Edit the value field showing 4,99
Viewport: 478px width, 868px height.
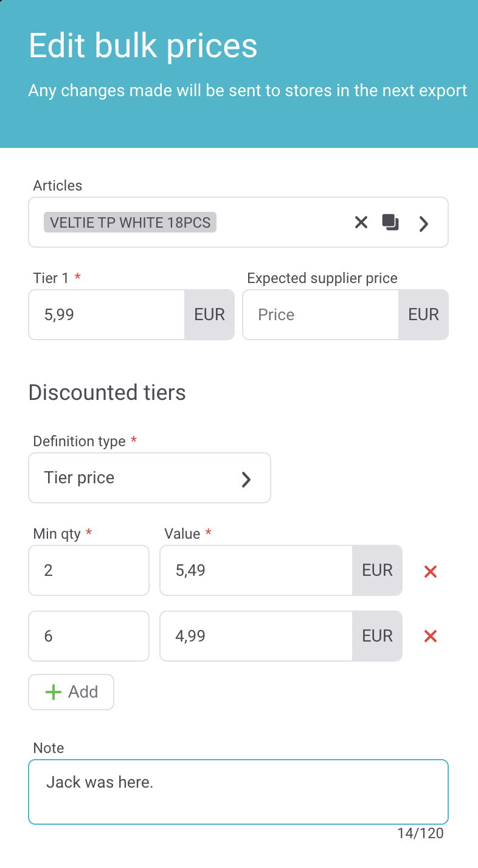[x=255, y=636]
